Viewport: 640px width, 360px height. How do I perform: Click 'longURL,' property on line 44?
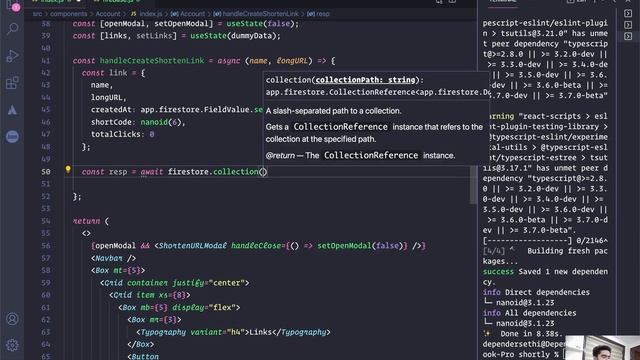click(109, 98)
